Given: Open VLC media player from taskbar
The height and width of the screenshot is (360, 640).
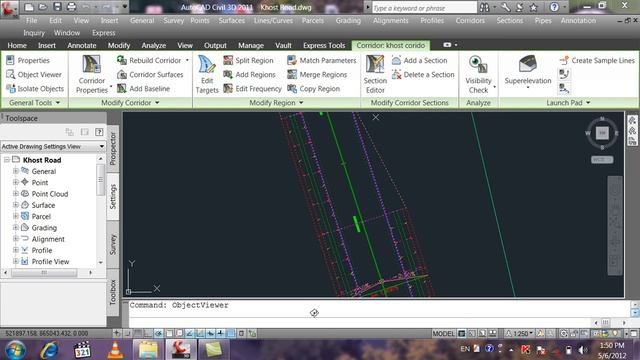Looking at the screenshot, I should click(x=115, y=350).
